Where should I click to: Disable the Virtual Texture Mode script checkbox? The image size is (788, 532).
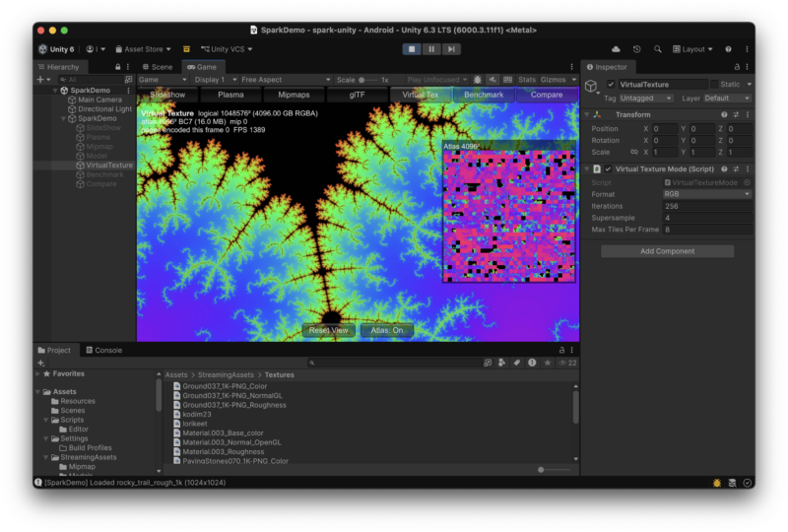pos(608,168)
